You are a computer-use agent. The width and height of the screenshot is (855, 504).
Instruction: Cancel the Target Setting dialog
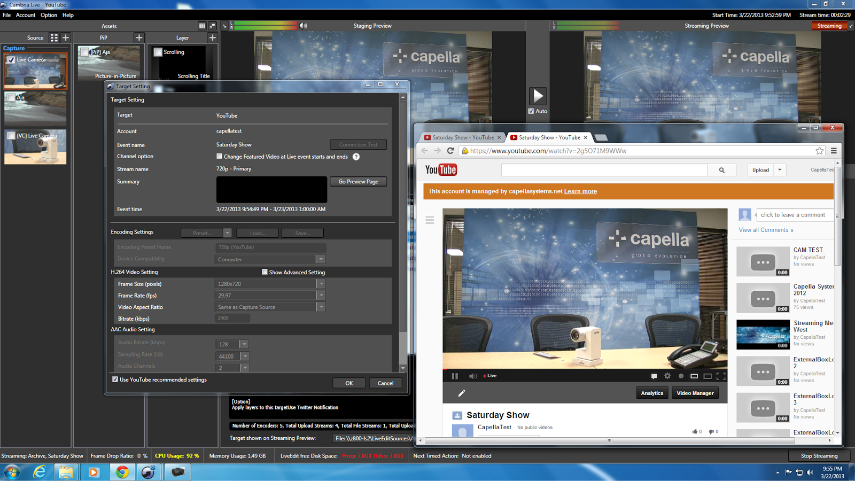click(x=385, y=383)
